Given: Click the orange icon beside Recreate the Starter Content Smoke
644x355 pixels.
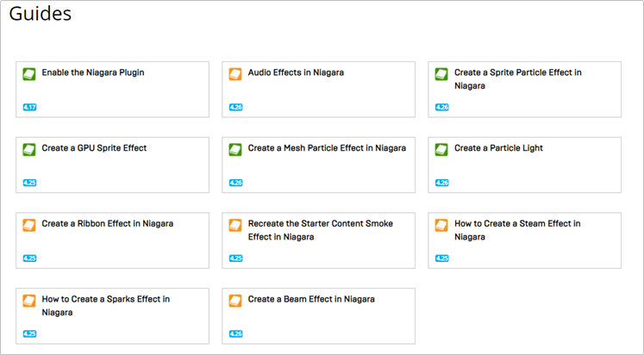Looking at the screenshot, I should (x=235, y=225).
